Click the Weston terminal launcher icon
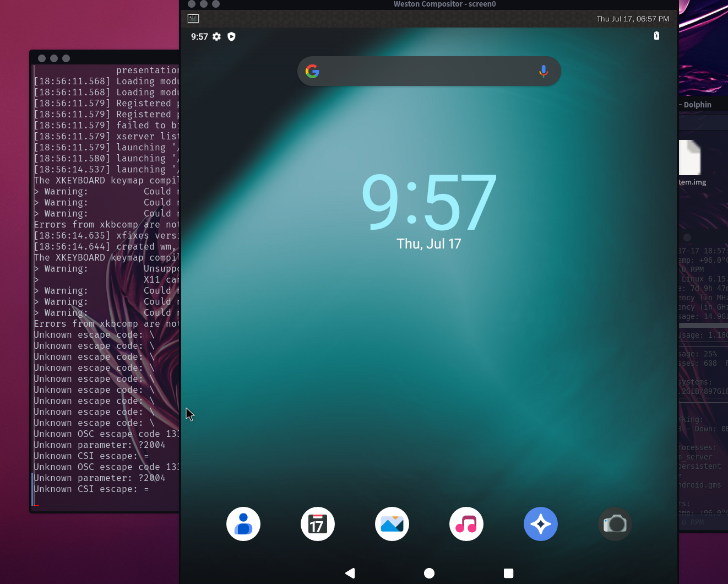Screen dimensions: 728x584 pyautogui.click(x=193, y=19)
